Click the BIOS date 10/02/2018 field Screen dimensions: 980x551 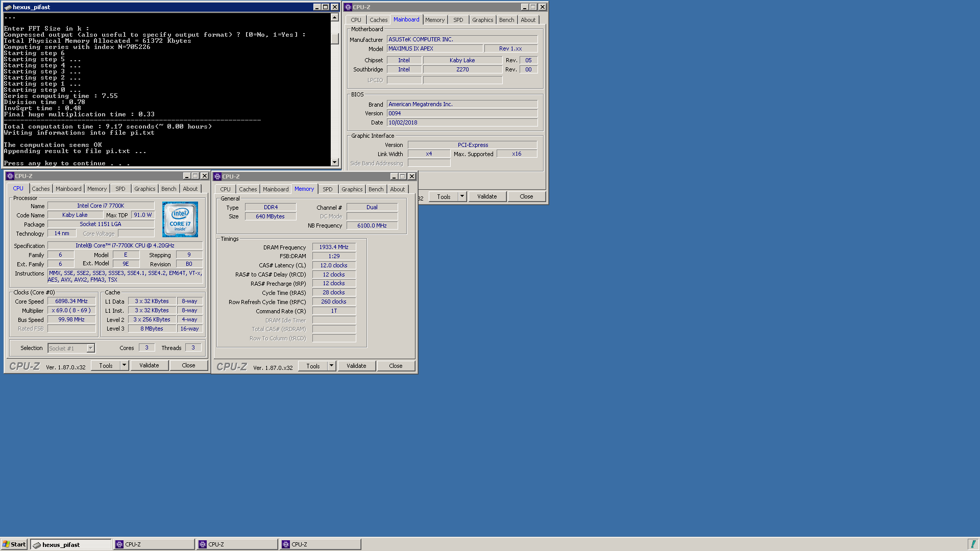point(462,122)
